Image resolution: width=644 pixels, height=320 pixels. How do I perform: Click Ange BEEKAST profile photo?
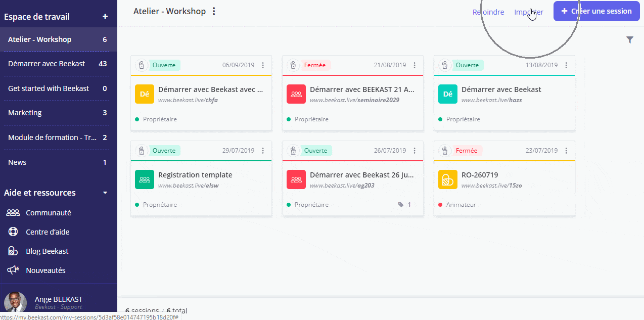click(15, 302)
